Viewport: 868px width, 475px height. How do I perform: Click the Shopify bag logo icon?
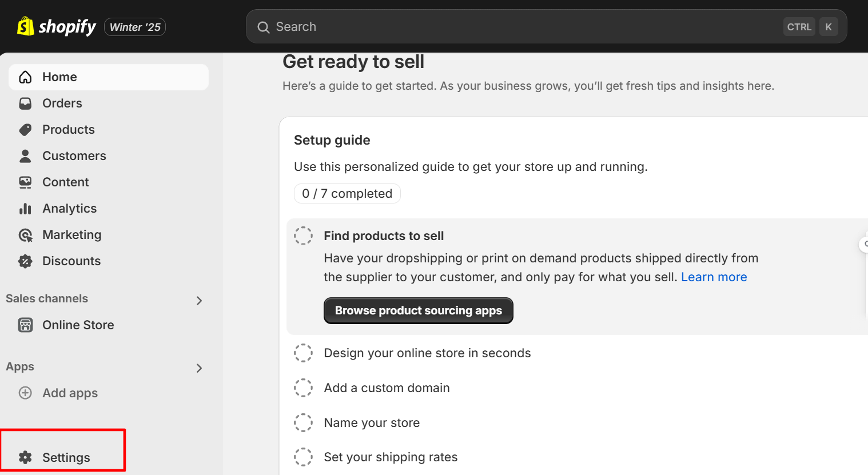click(x=25, y=26)
